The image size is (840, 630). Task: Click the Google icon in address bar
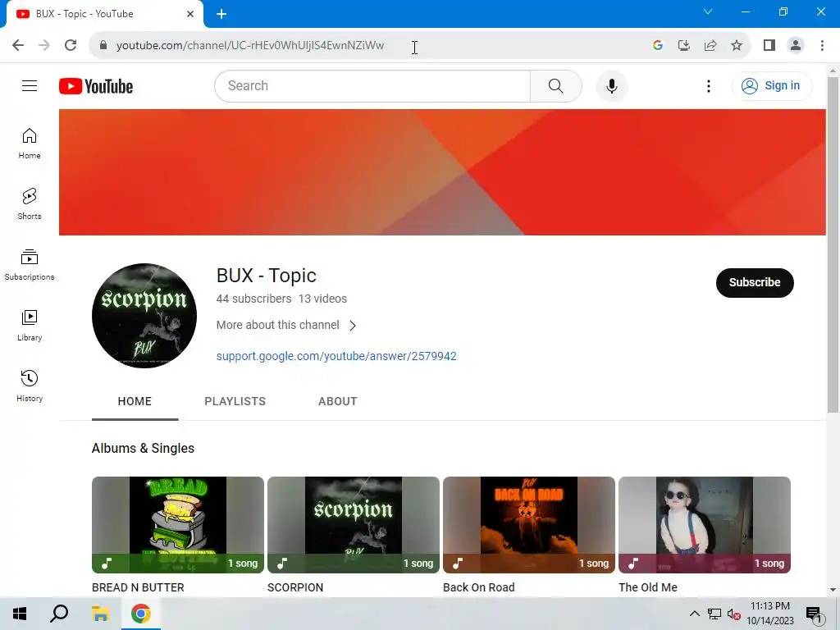(658, 45)
